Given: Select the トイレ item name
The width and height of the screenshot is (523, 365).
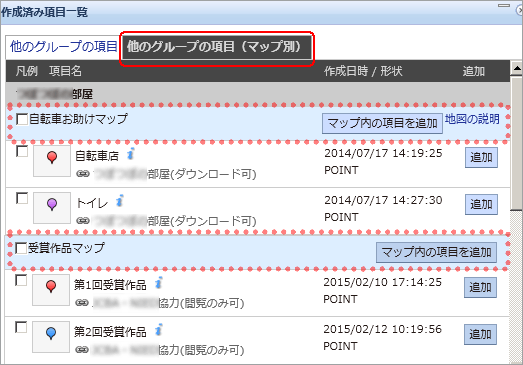Looking at the screenshot, I should click(x=92, y=203).
